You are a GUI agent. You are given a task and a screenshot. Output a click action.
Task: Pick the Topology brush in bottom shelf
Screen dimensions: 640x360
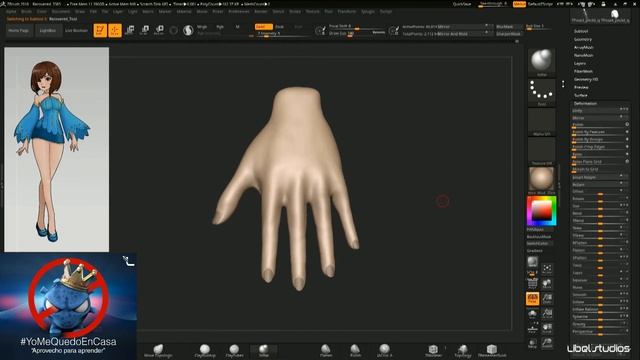point(463,350)
